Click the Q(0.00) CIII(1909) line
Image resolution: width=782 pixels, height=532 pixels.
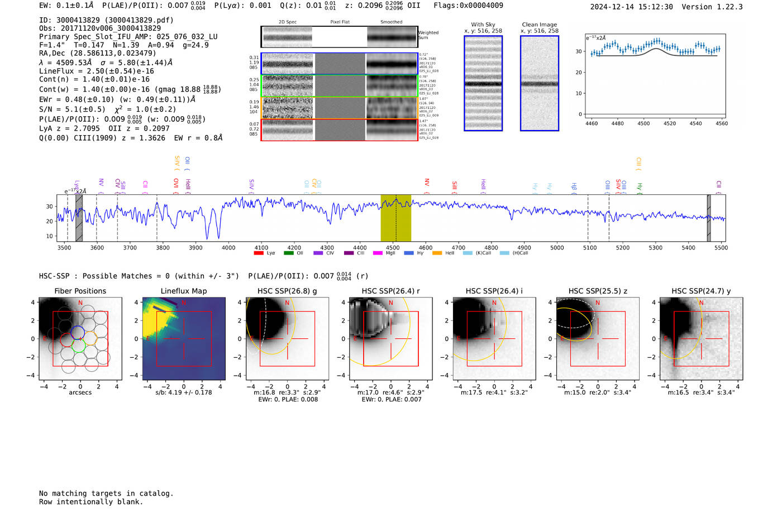tap(131, 137)
